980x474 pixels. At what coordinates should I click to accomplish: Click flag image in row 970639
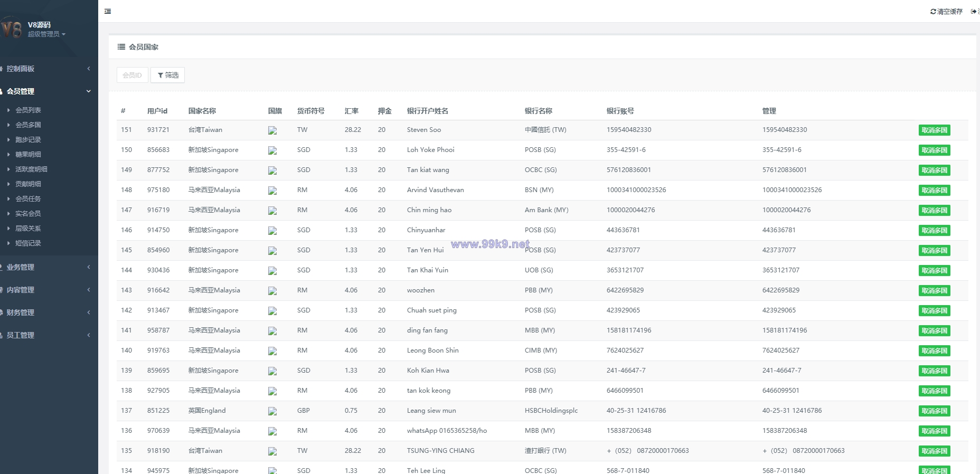click(x=272, y=431)
